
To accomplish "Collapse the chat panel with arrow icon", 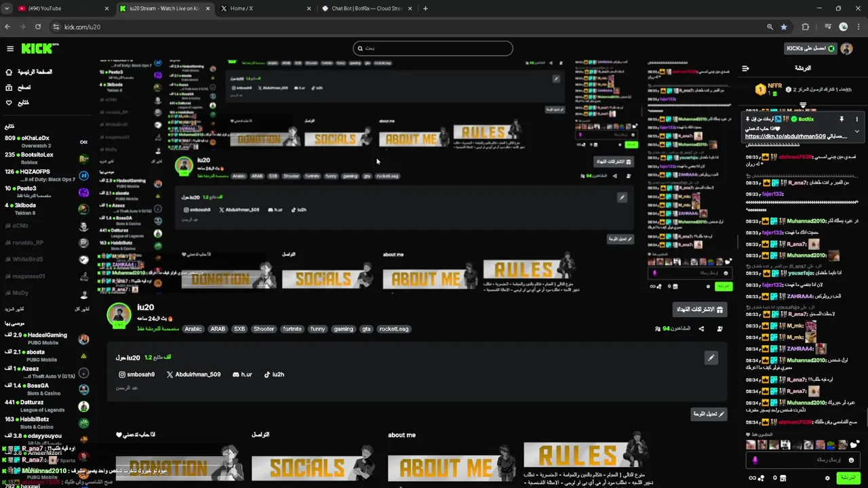I will tap(745, 68).
